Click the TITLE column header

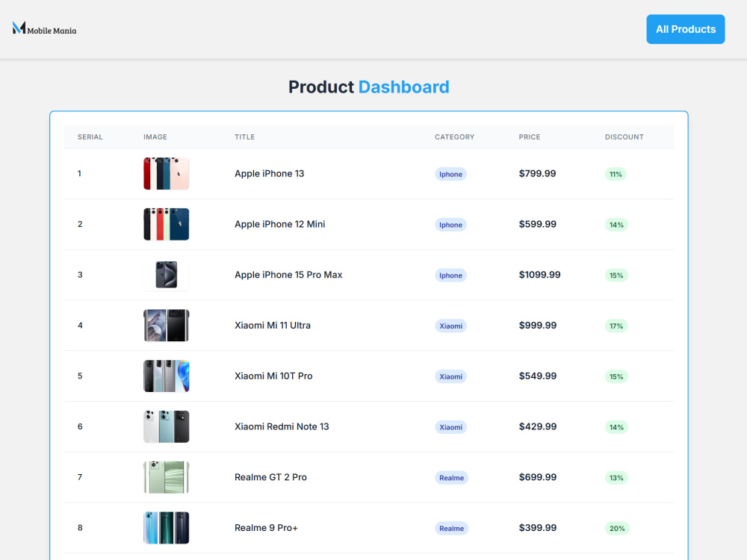[x=244, y=137]
